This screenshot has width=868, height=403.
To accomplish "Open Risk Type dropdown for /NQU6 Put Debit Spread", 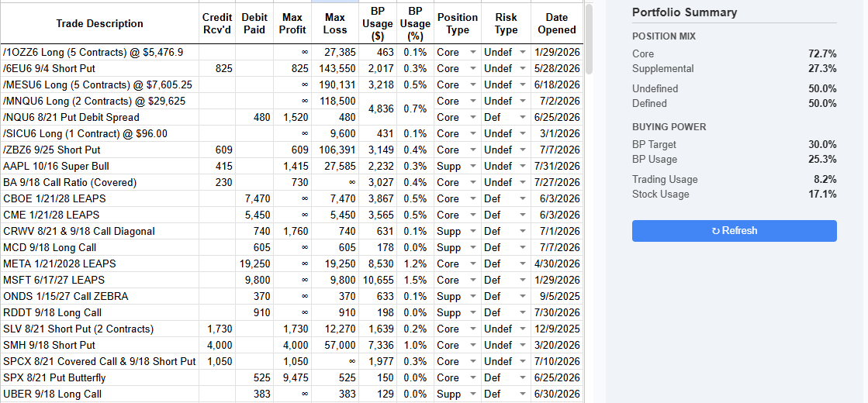I will [523, 117].
